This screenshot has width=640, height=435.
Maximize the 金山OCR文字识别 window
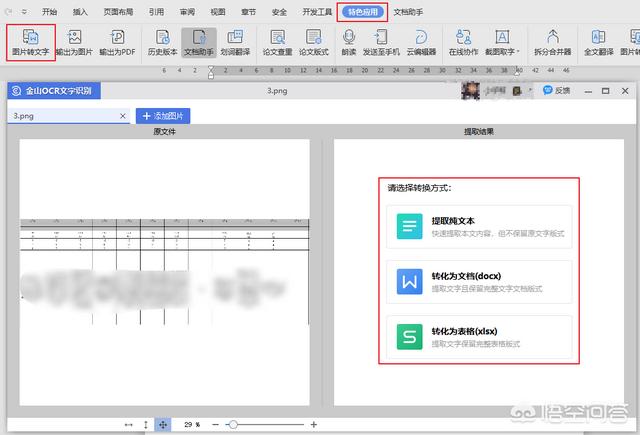click(x=606, y=91)
